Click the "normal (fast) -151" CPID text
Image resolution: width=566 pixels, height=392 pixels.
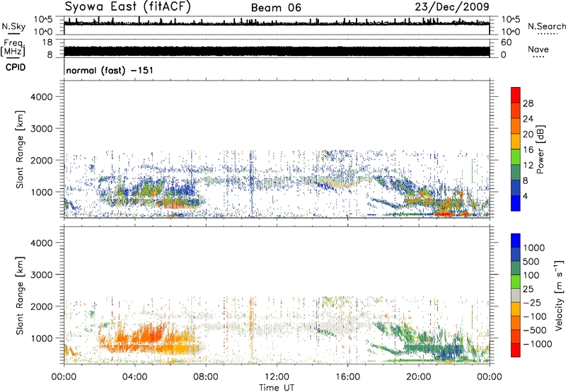coord(110,70)
